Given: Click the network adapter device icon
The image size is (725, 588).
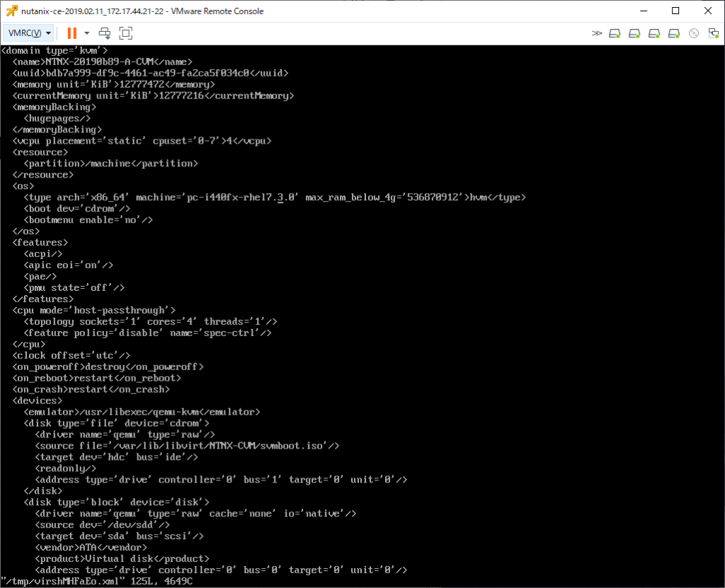Looking at the screenshot, I should 714,33.
